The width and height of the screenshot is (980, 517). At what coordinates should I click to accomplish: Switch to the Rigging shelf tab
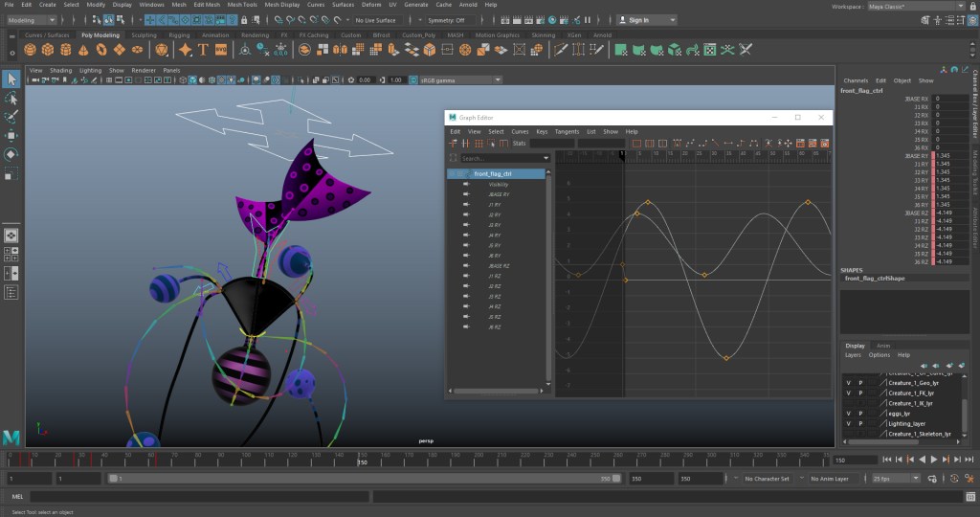click(179, 34)
